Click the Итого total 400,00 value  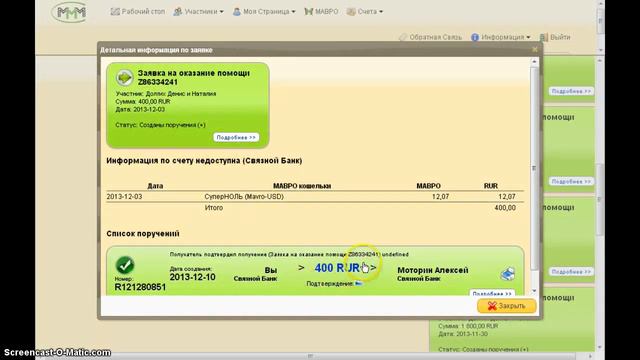click(504, 208)
